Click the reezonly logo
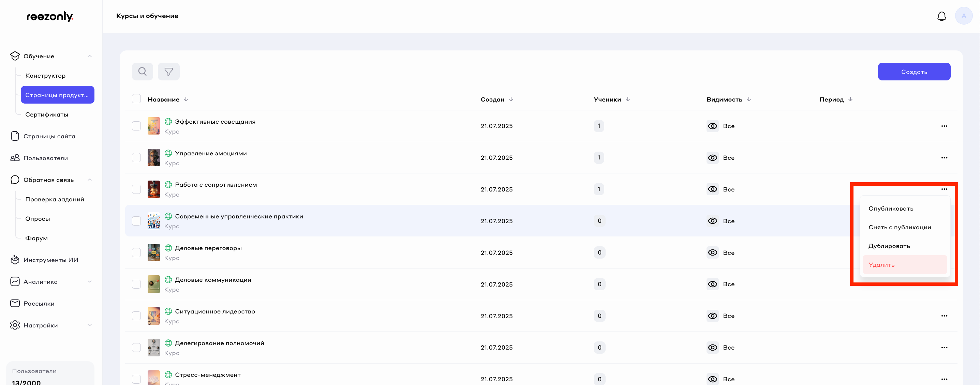980x385 pixels. click(x=50, y=16)
